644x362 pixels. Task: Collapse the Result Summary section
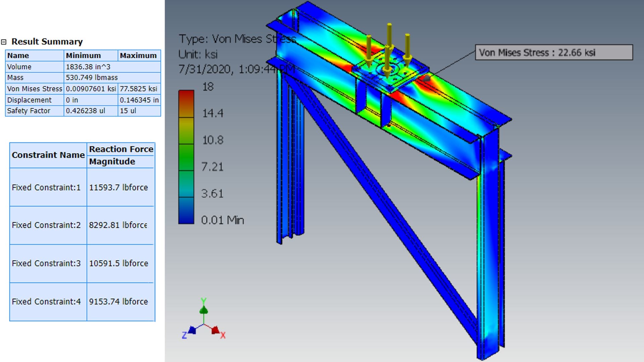point(4,42)
